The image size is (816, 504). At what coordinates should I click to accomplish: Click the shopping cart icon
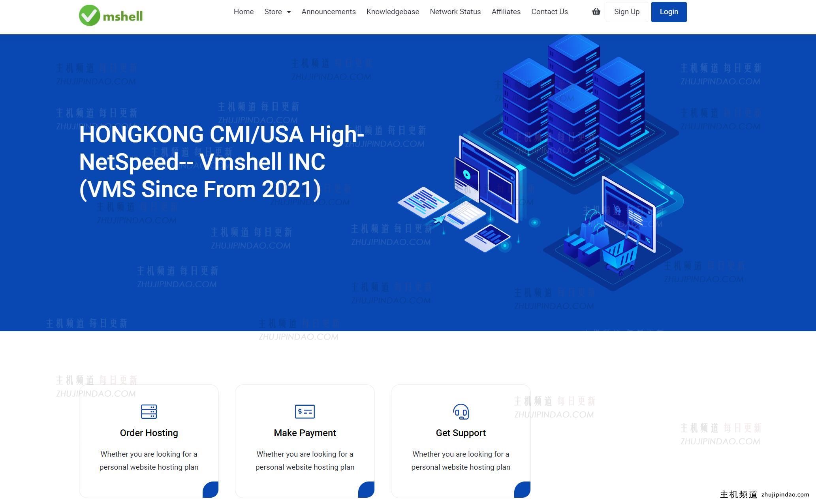pos(596,12)
